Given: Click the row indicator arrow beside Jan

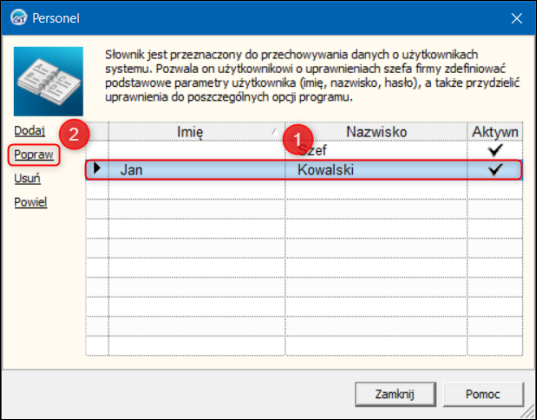Looking at the screenshot, I should 97,168.
